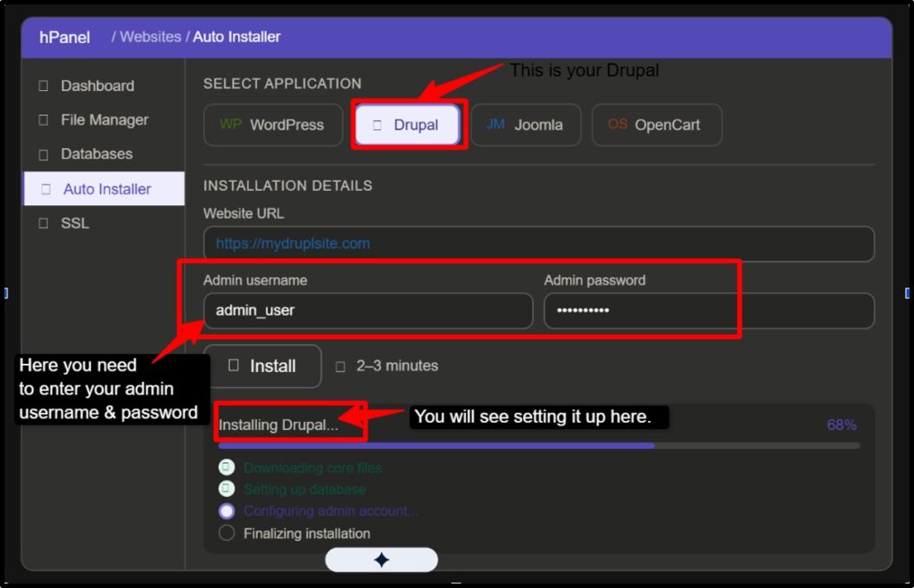Click the Setting up database text

304,490
